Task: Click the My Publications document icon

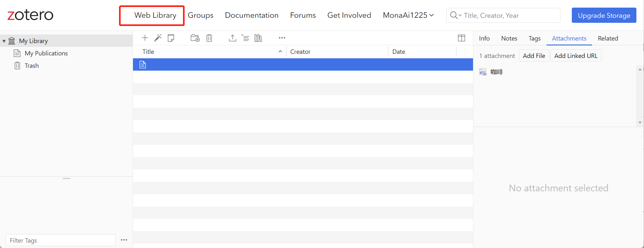Action: (17, 53)
